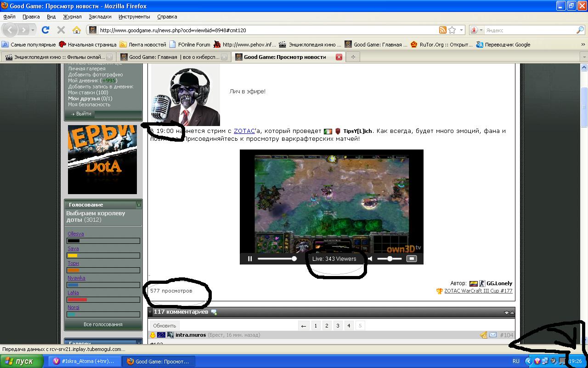
Task: Click the up/down arrows at comments header right
Action: tap(509, 312)
